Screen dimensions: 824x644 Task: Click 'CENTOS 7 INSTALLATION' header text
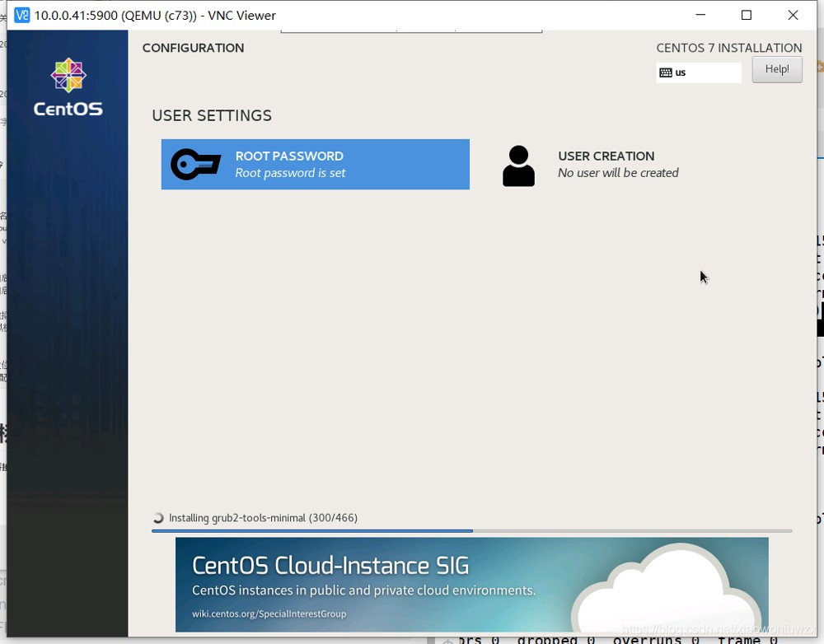tap(729, 48)
